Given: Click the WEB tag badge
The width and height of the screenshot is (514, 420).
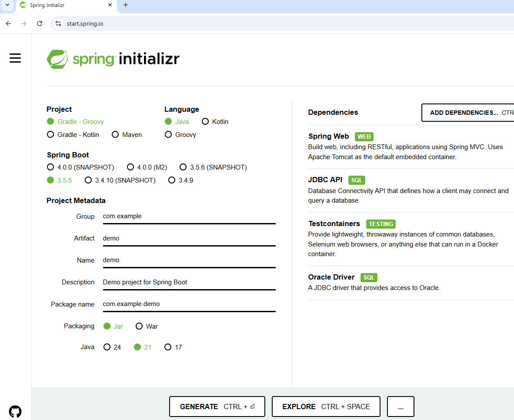Looking at the screenshot, I should coord(364,137).
